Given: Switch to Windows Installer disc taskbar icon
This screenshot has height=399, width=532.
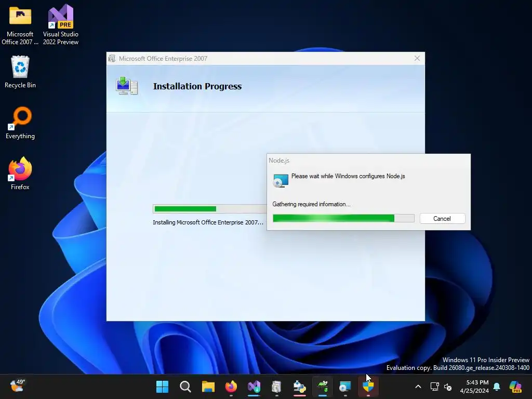Looking at the screenshot, I should click(345, 387).
